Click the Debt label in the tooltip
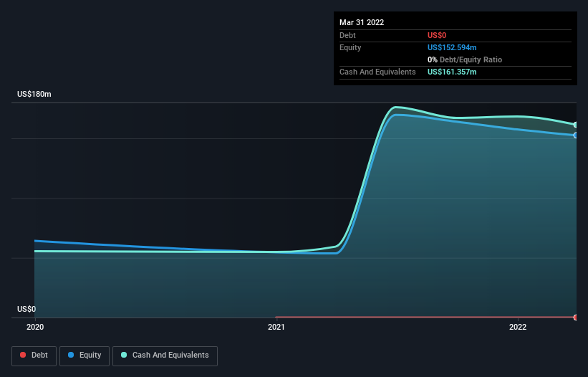 (347, 35)
